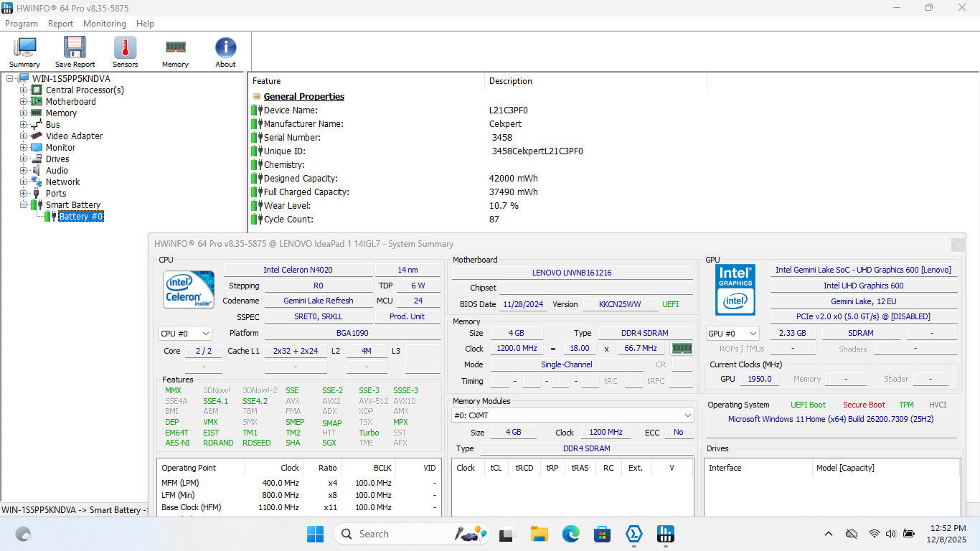Select Battery #0 in the tree
The image size is (980, 551).
coord(80,217)
